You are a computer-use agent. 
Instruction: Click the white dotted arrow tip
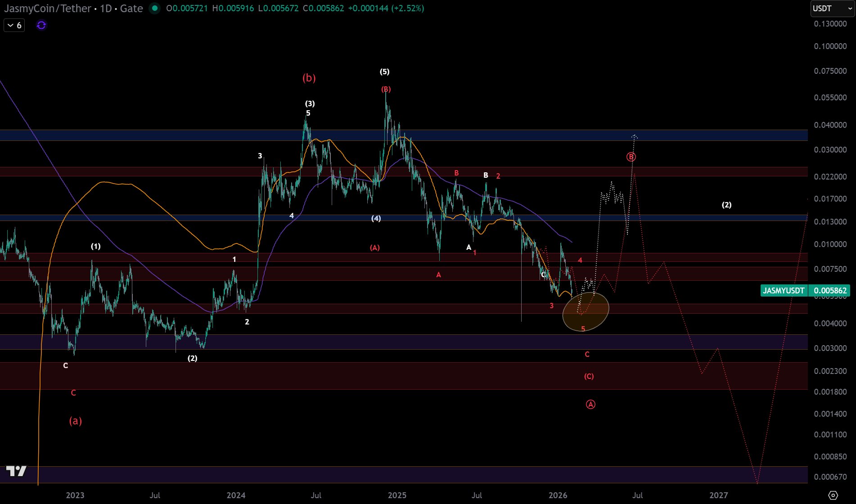(x=634, y=136)
